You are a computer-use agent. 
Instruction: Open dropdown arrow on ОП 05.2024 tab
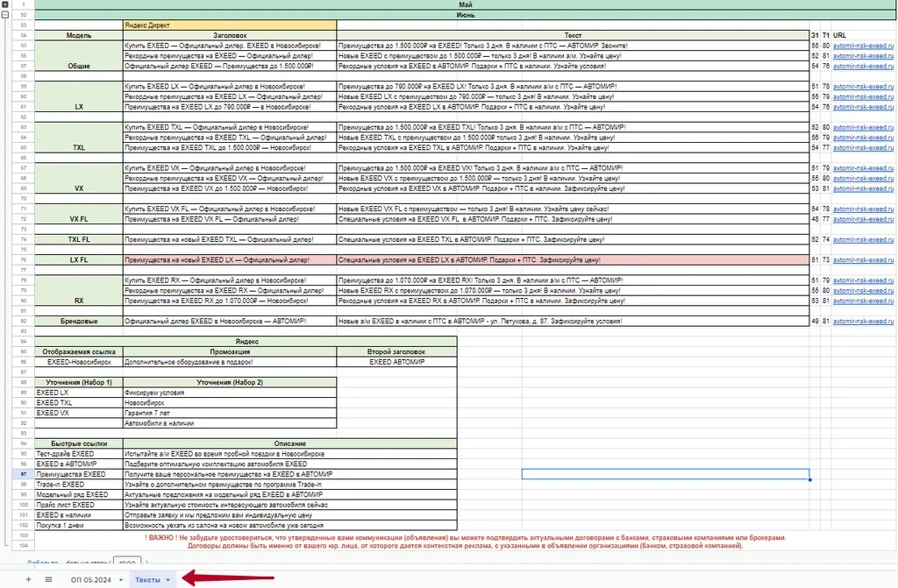121,579
